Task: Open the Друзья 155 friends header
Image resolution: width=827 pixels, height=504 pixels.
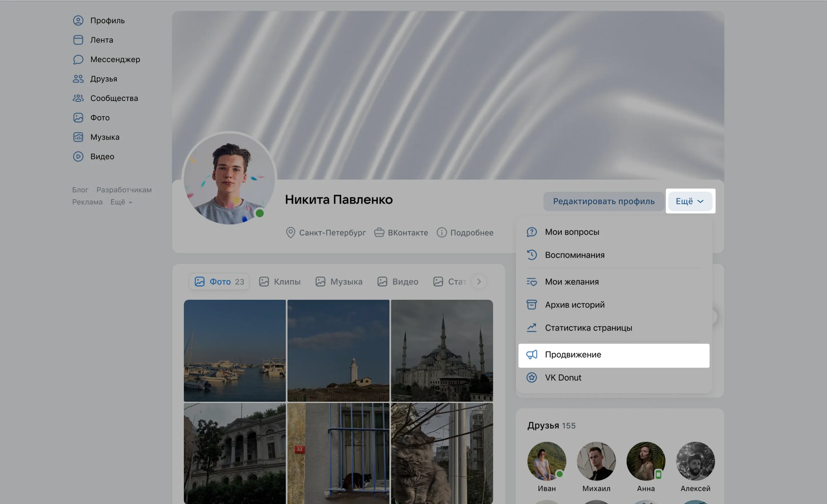Action: click(x=551, y=426)
